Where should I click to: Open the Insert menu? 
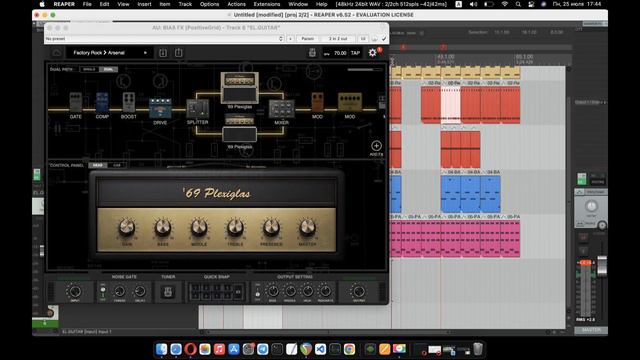144,4
